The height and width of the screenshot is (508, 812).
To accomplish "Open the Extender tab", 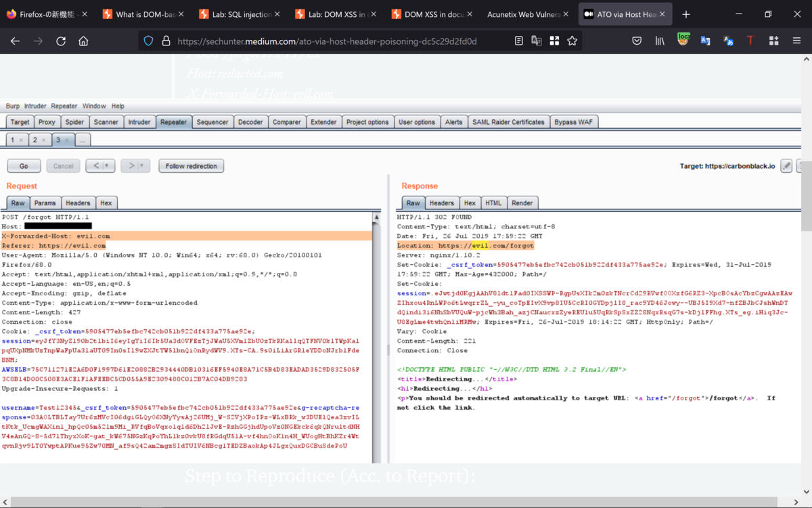I will pos(323,122).
